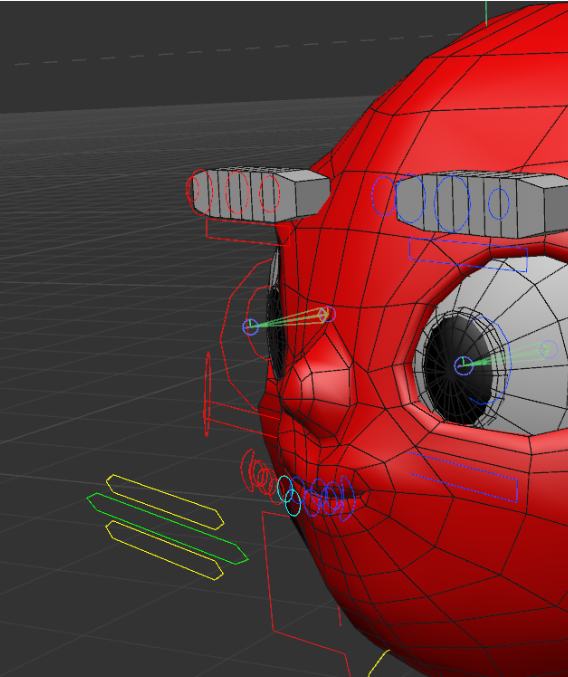Select the pale circle at large eye's cone tip
The width and height of the screenshot is (568, 677).
(549, 349)
